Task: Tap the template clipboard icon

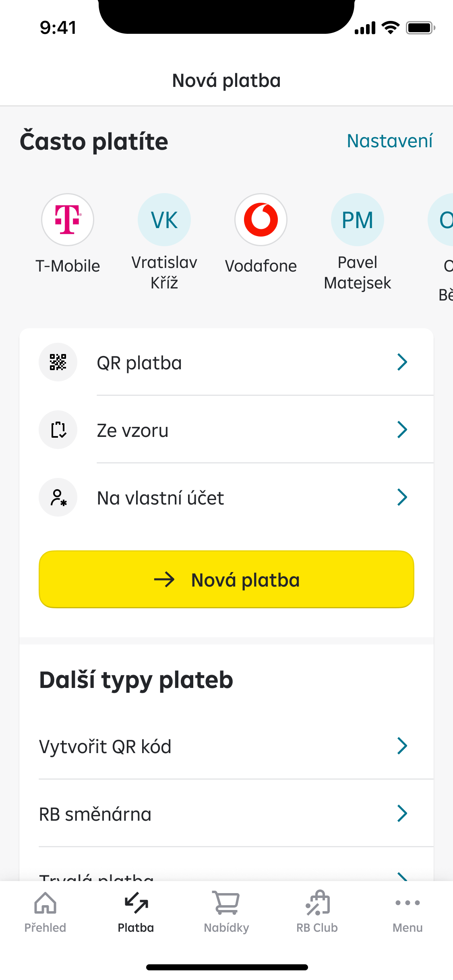Action: click(58, 430)
